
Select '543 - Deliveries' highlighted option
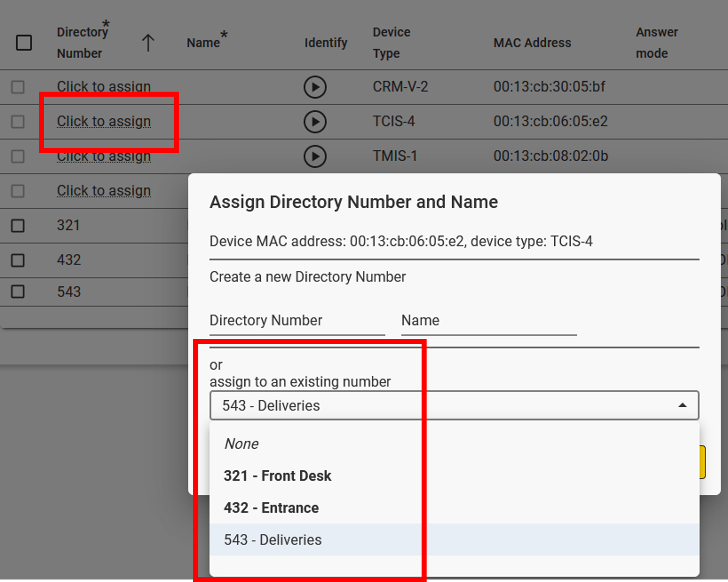click(x=272, y=540)
